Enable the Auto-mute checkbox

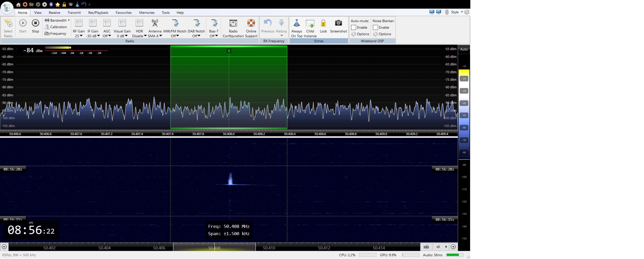click(354, 27)
